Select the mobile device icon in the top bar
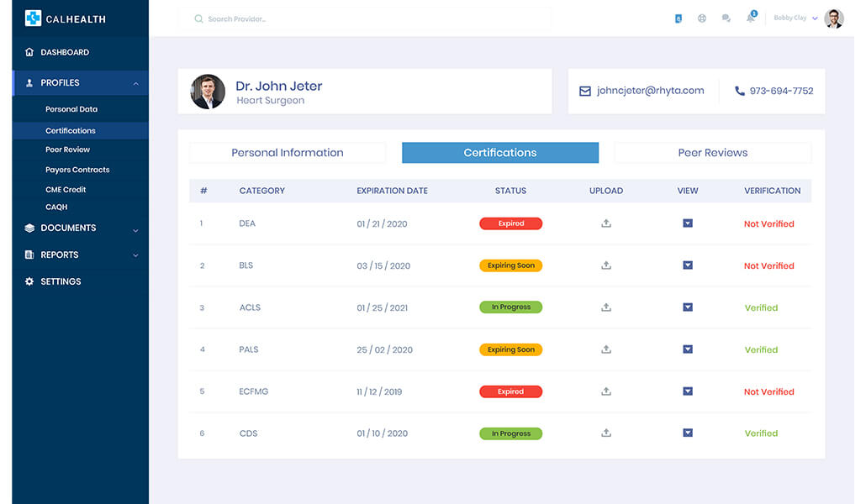This screenshot has width=866, height=504. pos(679,18)
